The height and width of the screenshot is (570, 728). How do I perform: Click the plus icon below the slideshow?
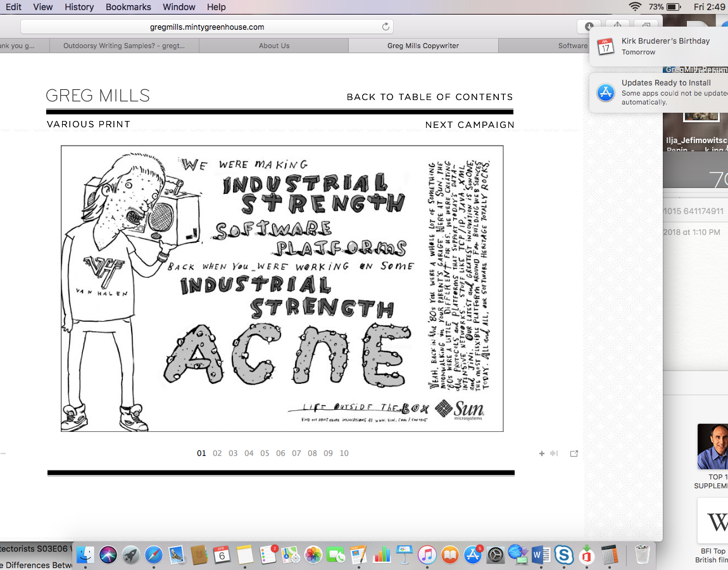[x=541, y=453]
